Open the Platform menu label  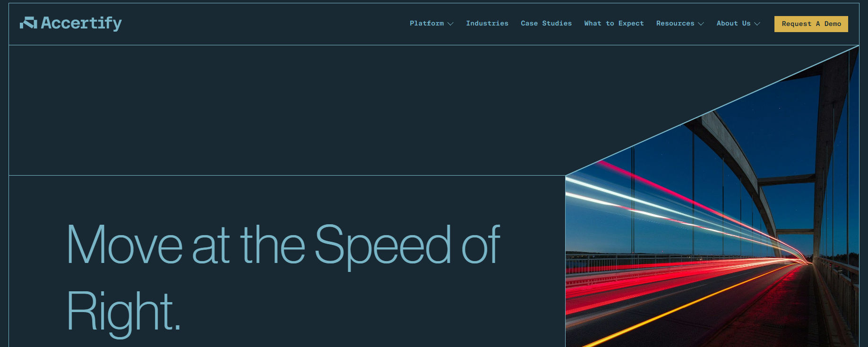pos(427,23)
